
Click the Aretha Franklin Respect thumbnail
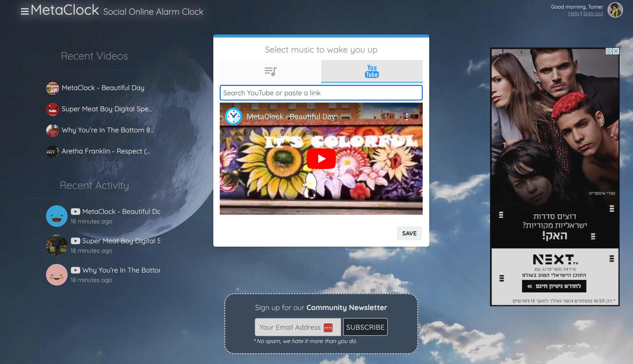pos(53,152)
